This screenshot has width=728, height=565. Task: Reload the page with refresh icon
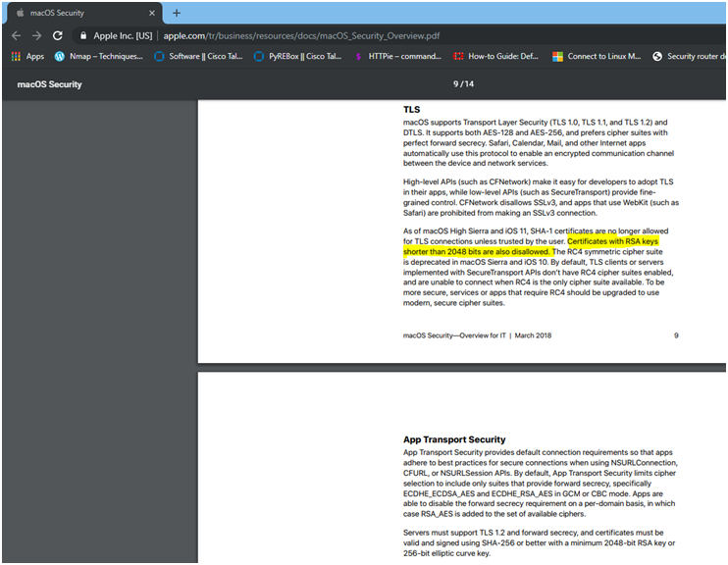point(58,35)
